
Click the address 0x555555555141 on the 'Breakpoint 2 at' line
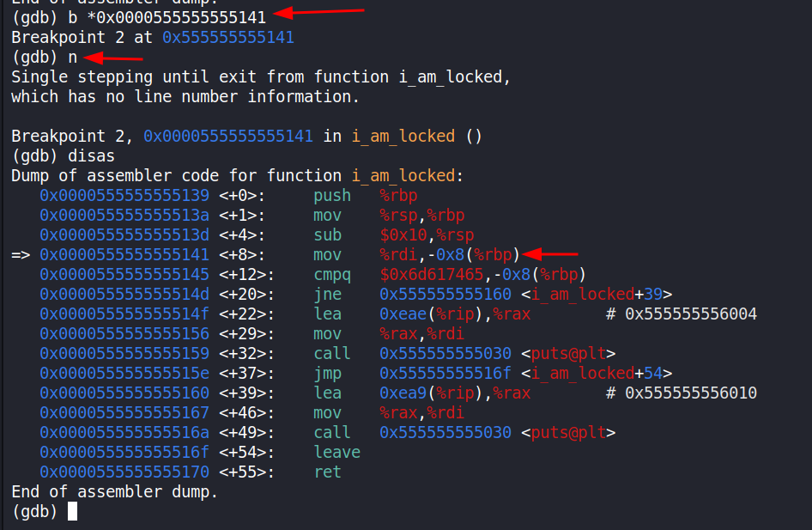(227, 38)
